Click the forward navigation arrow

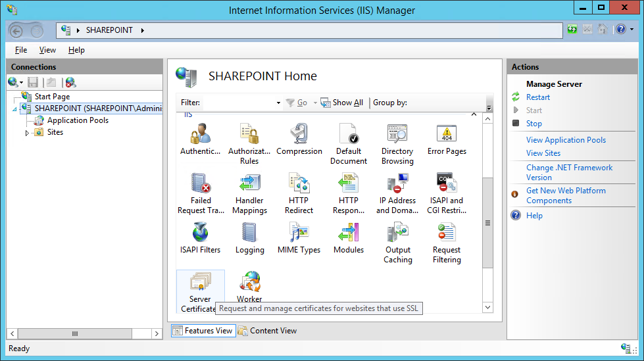[37, 31]
